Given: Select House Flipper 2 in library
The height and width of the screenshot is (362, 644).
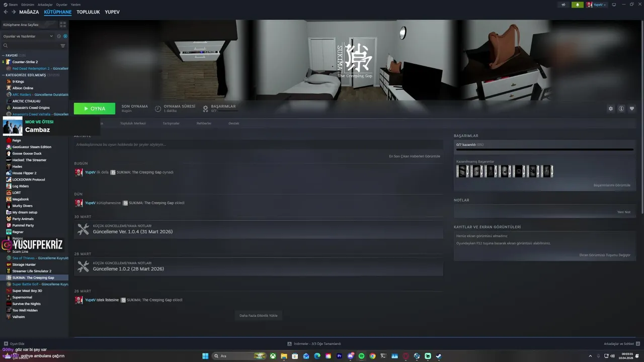Looking at the screenshot, I should click(24, 173).
